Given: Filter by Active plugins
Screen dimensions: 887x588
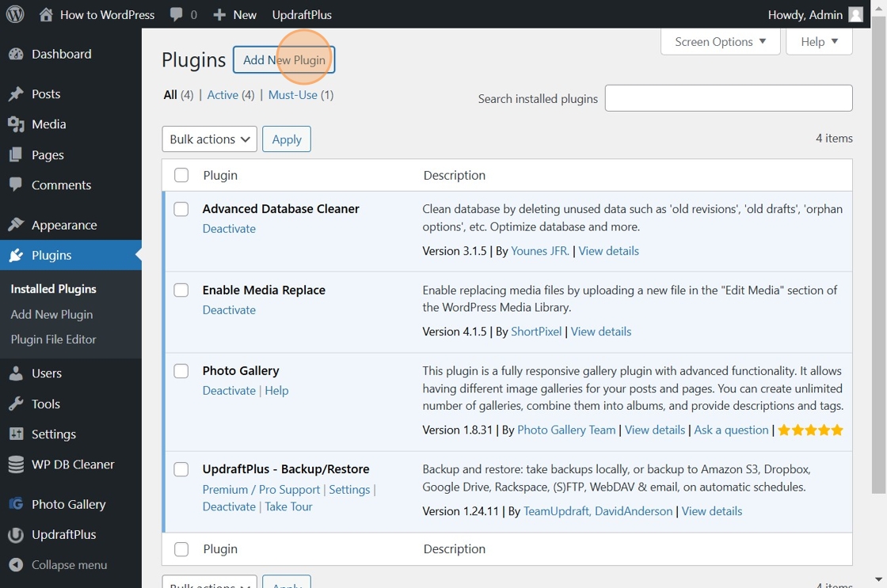Looking at the screenshot, I should pyautogui.click(x=223, y=95).
